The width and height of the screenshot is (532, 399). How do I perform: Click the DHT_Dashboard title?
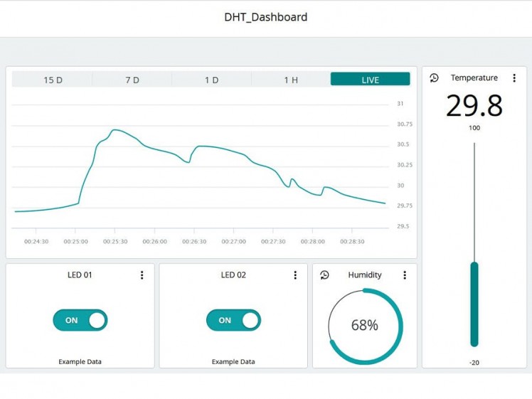(266, 17)
